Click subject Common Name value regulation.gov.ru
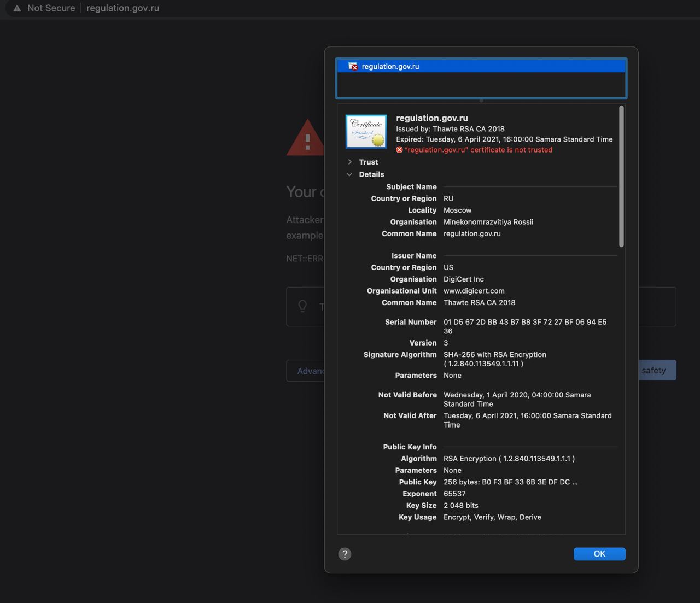The height and width of the screenshot is (603, 700). tap(472, 233)
